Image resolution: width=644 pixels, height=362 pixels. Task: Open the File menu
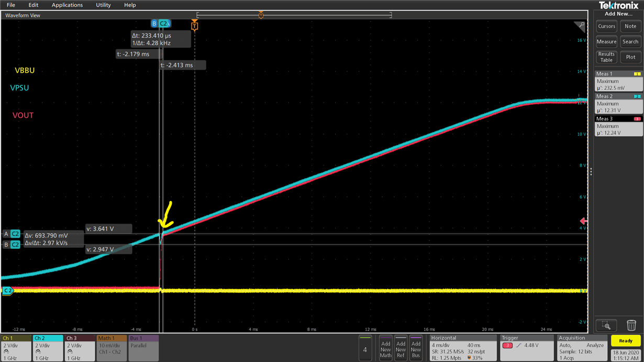click(x=10, y=5)
